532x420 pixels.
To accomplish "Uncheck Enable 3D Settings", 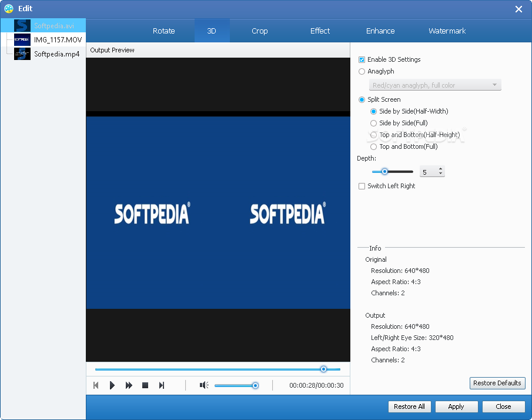I will [362, 60].
